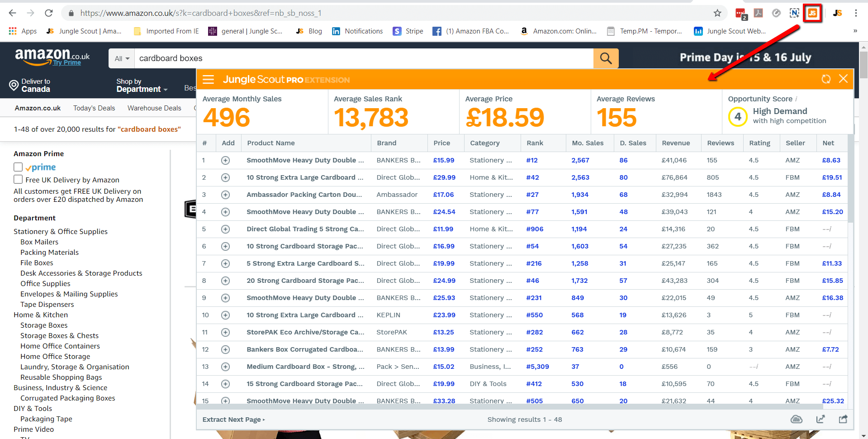Reload the browser page

click(x=49, y=13)
